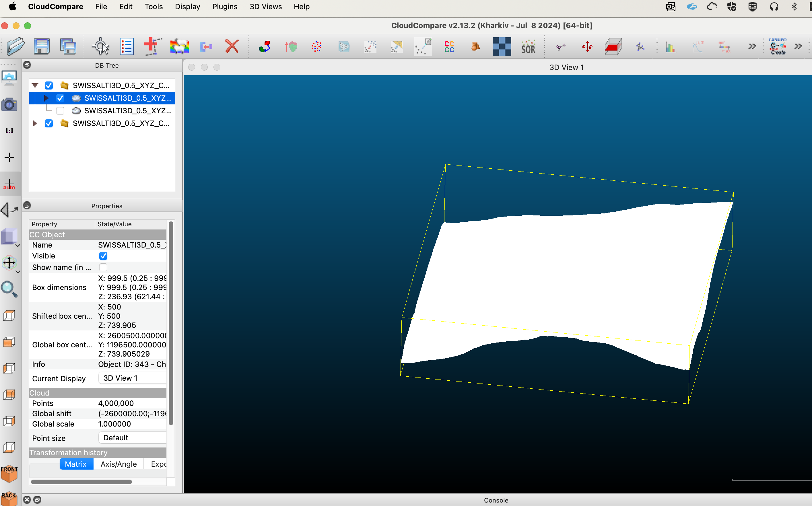Click the vertical scrollbar in the Properties panel
This screenshot has width=812, height=506.
click(171, 323)
